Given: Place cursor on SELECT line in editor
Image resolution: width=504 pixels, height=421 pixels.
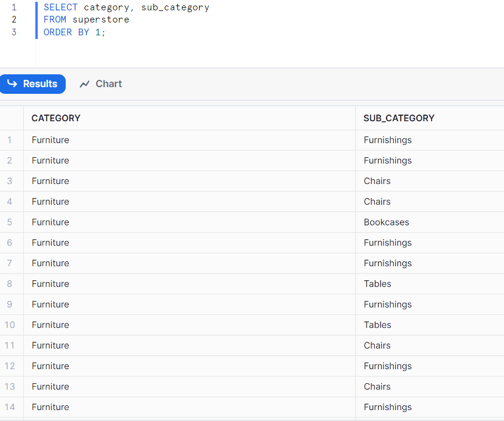Looking at the screenshot, I should tap(126, 7).
